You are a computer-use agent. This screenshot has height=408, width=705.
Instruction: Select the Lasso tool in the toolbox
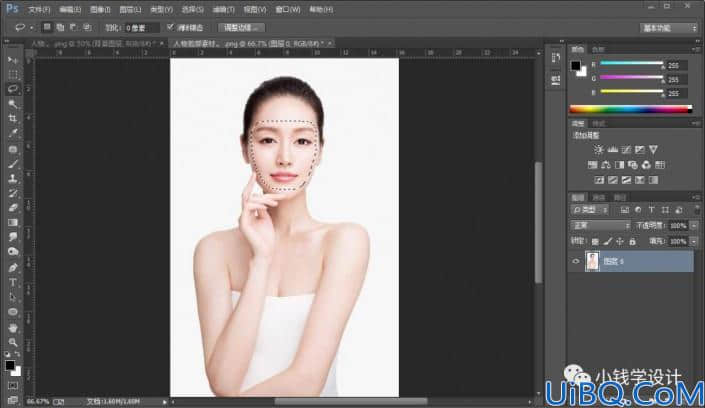(x=13, y=89)
